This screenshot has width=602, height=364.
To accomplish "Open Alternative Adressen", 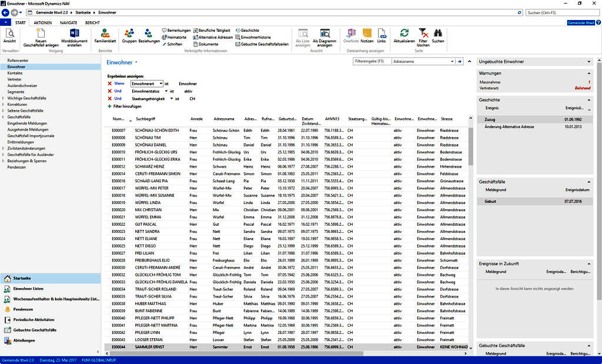I will pyautogui.click(x=213, y=37).
